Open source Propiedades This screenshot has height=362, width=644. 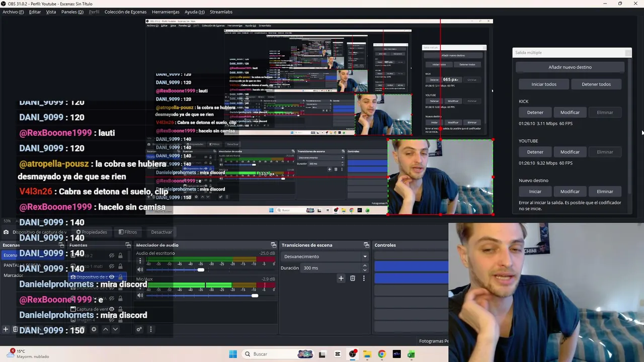tap(91, 232)
